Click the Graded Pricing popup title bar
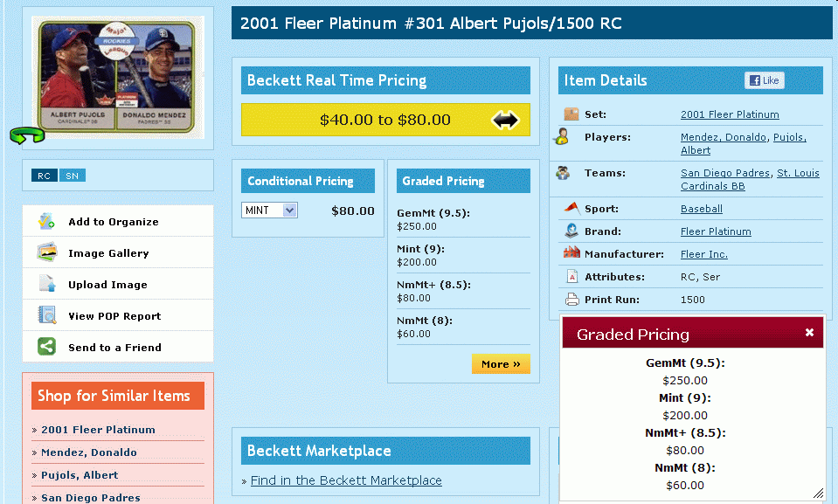Screen dimensions: 838x504 (693, 333)
